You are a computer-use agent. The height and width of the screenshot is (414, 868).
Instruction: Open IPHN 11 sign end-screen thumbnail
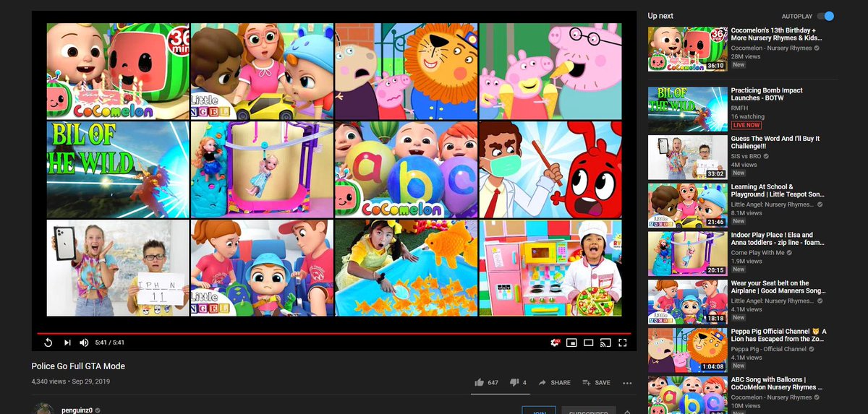click(116, 268)
